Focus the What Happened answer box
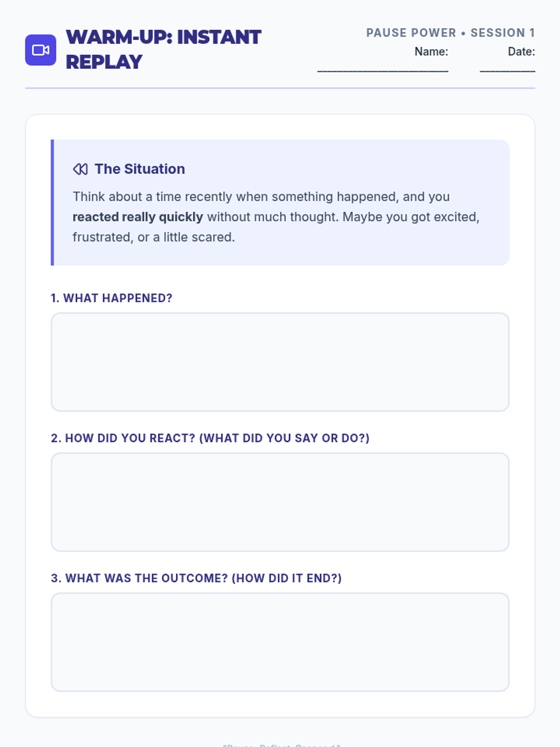Screen dimensions: 560x747 280,362
